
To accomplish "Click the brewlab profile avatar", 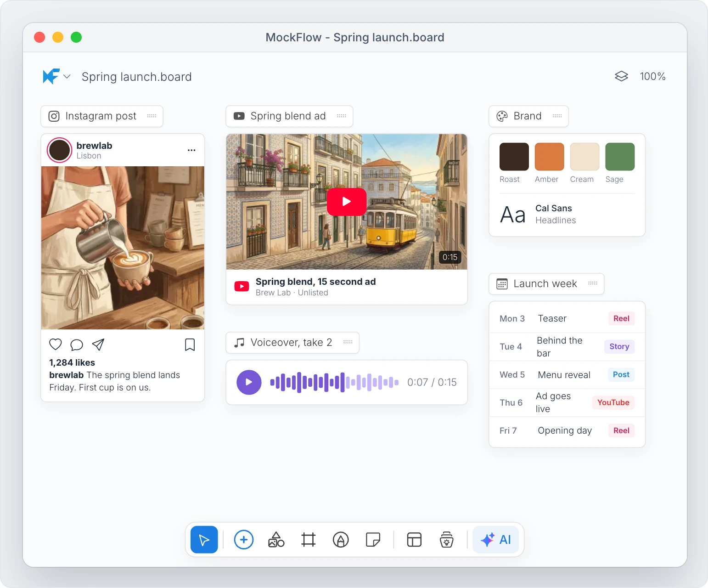I will click(x=60, y=150).
